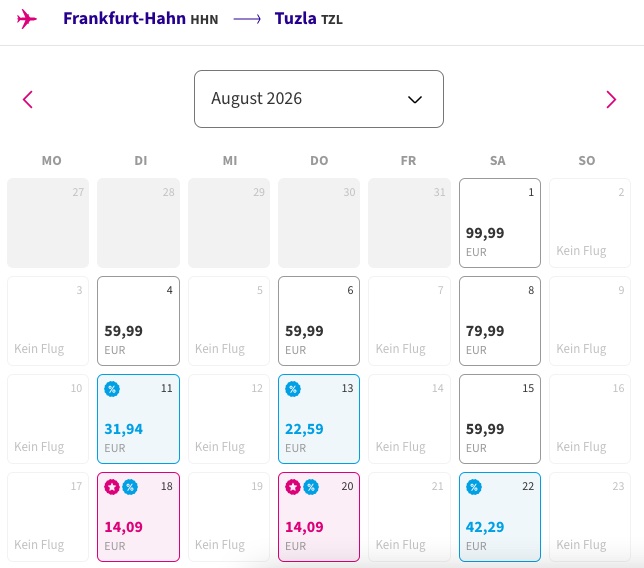
Task: Go to next month with right chevron
Action: click(x=611, y=99)
